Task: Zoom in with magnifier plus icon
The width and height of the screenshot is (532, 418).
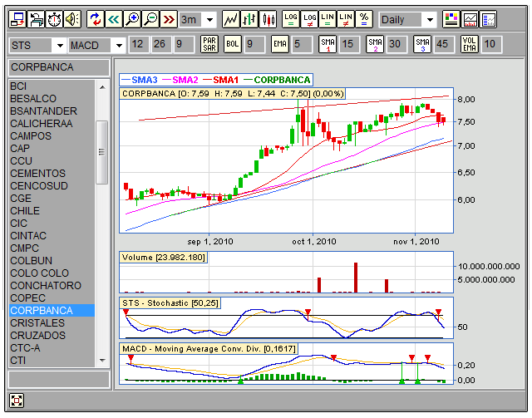Action: 132,19
